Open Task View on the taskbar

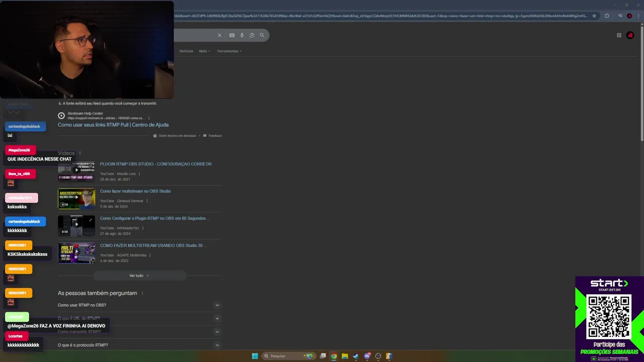[323, 356]
